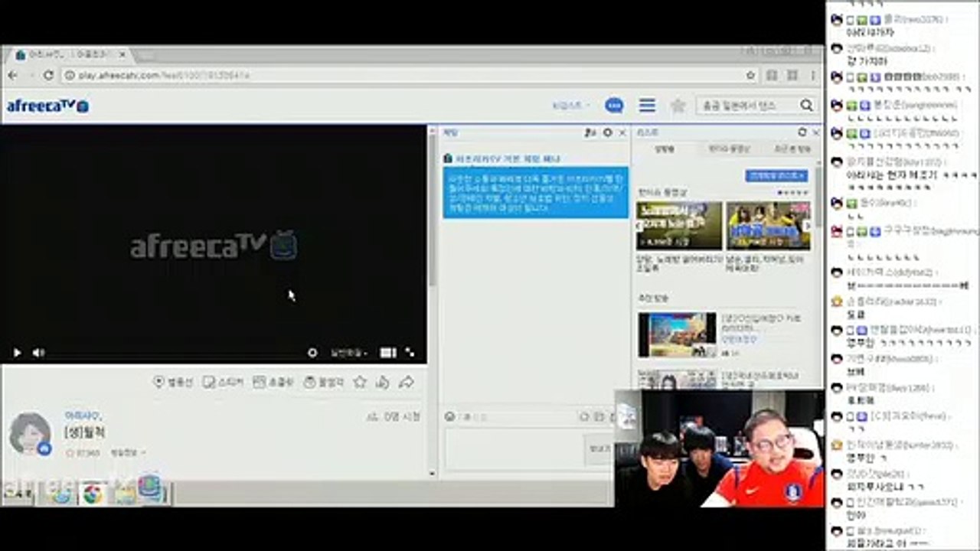Select the middle tab in the list panel
The image size is (980, 551).
[x=728, y=148]
